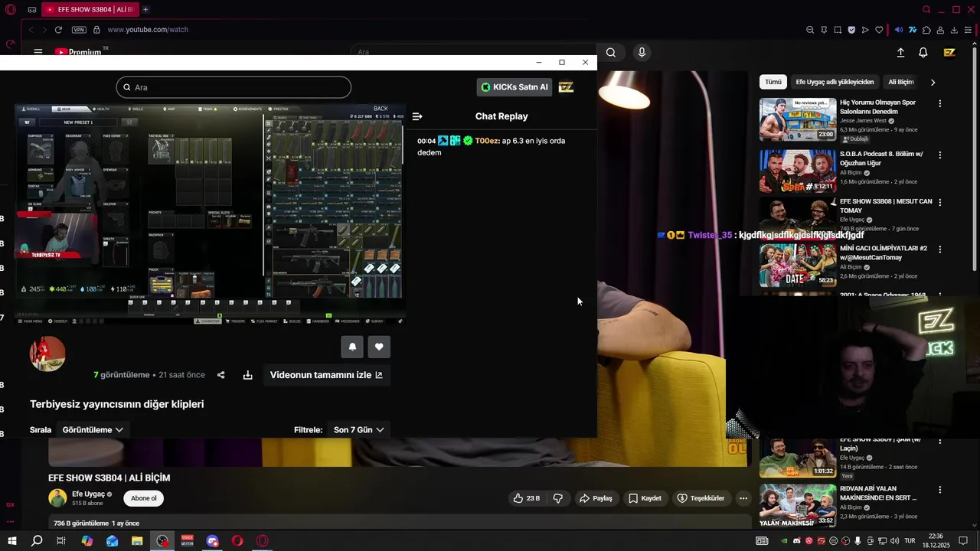The image size is (980, 551).
Task: Download the clip with the download icon
Action: (247, 375)
